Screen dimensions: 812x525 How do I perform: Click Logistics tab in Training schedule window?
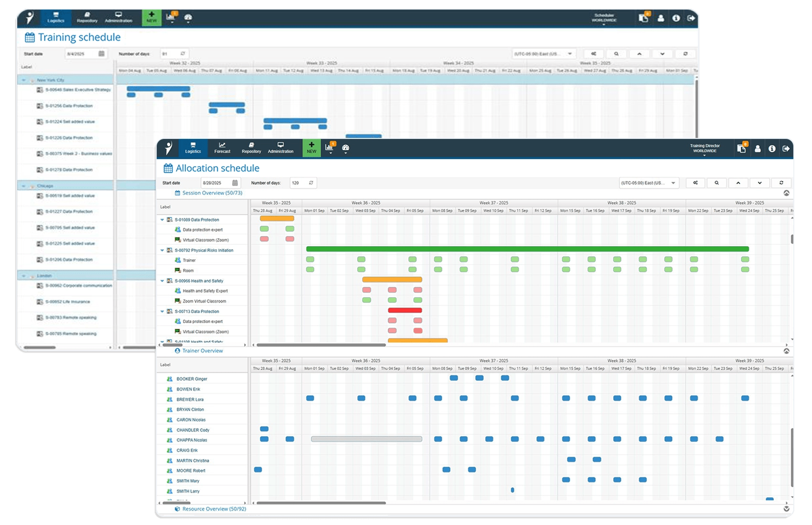[x=56, y=18]
